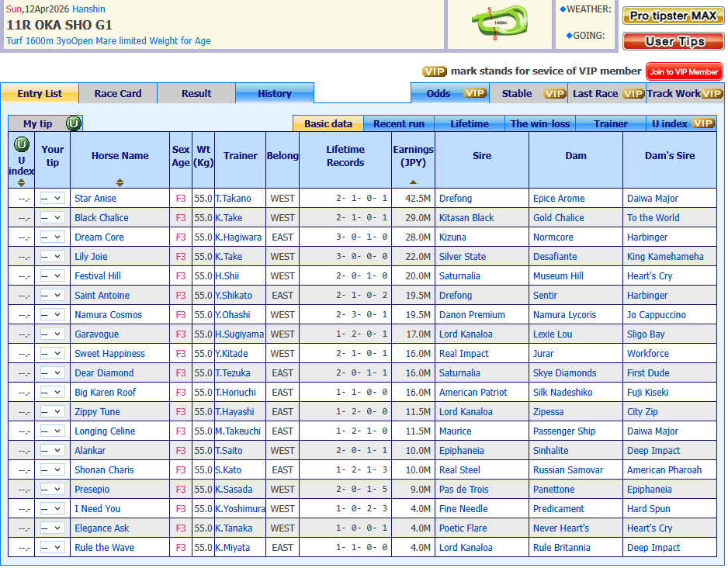Open sire American Patriot
The width and height of the screenshot is (728, 568).
473,392
